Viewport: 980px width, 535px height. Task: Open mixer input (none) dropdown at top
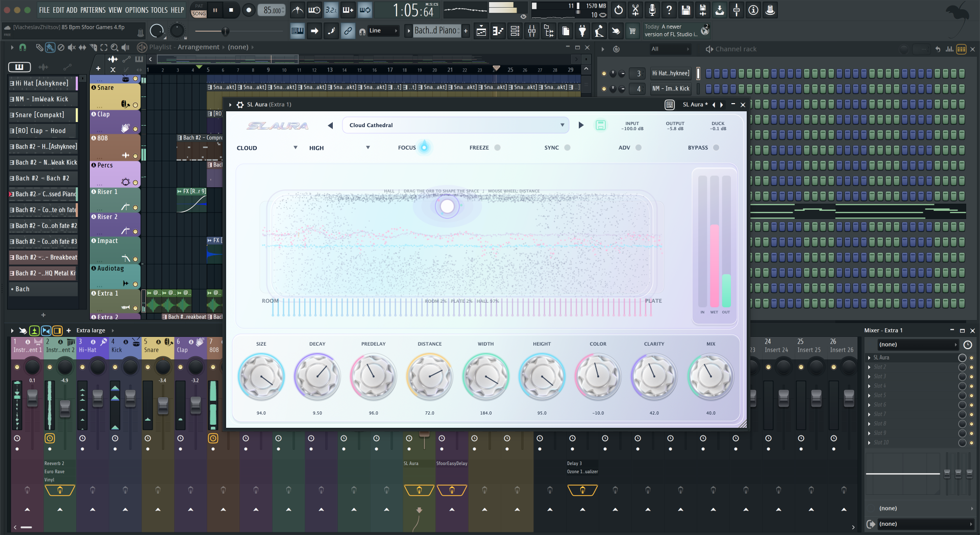click(918, 345)
